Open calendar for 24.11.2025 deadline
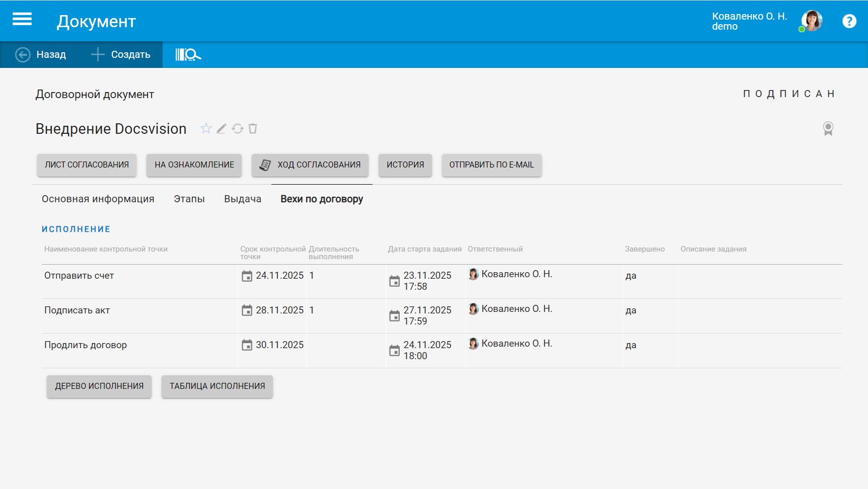Screen dimensions: 868x489 247,276
